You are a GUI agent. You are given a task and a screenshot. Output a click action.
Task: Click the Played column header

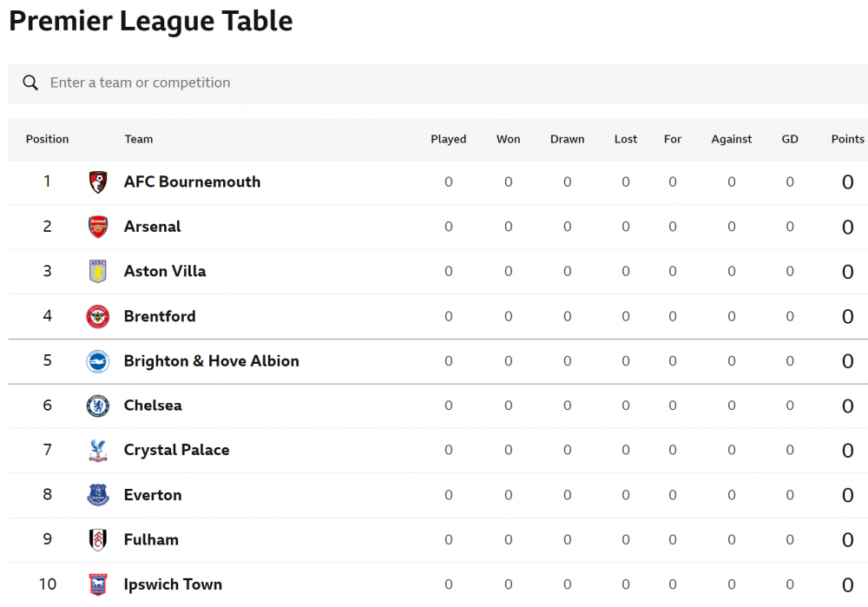449,139
